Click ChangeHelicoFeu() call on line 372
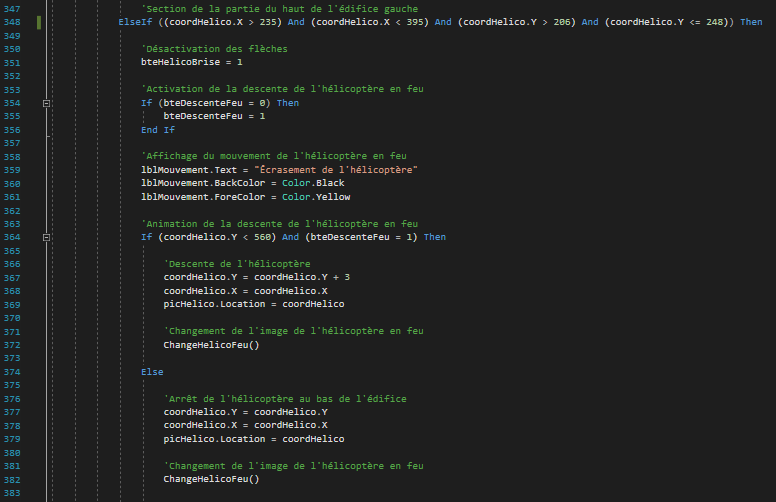Screen dimensions: 776x502 [211, 345]
